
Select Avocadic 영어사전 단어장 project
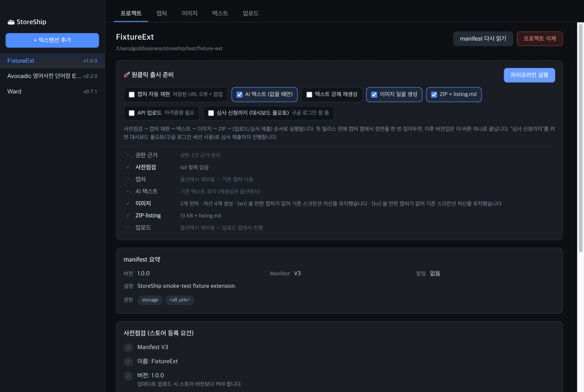click(x=52, y=76)
